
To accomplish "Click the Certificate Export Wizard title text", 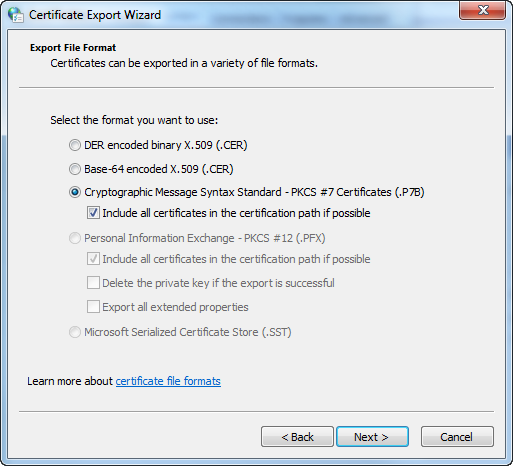I will point(95,15).
